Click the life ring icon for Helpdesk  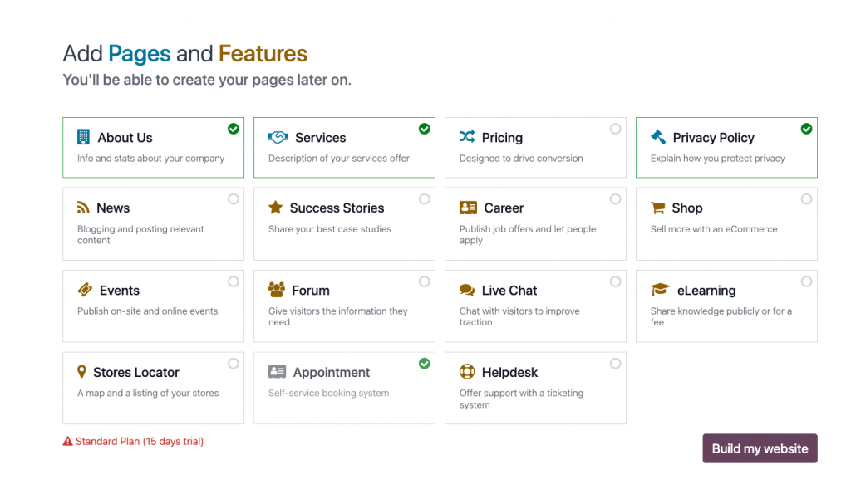point(467,372)
